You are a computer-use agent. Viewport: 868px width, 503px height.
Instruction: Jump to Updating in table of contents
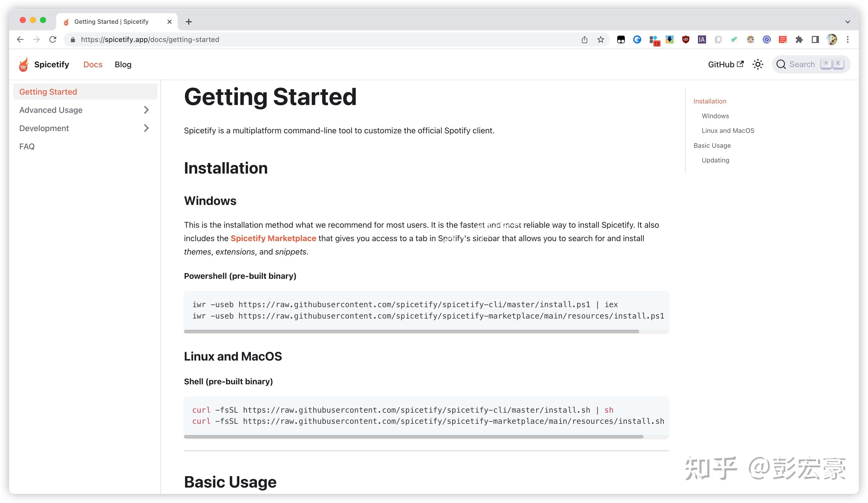(715, 160)
